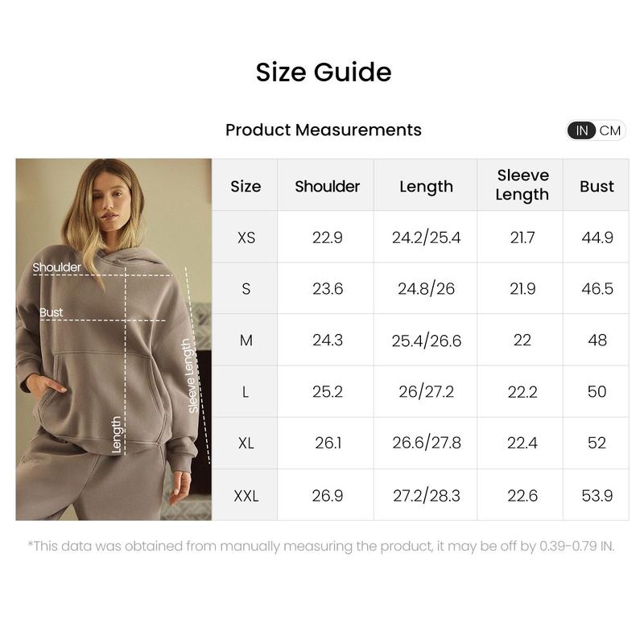Select the M size row label
This screenshot has height=644, width=644.
click(x=246, y=341)
